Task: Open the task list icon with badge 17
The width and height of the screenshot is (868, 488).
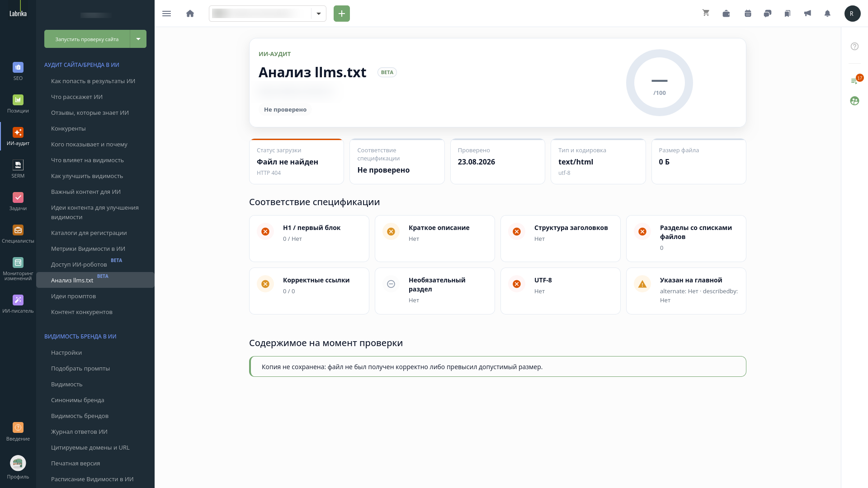Action: (x=855, y=80)
